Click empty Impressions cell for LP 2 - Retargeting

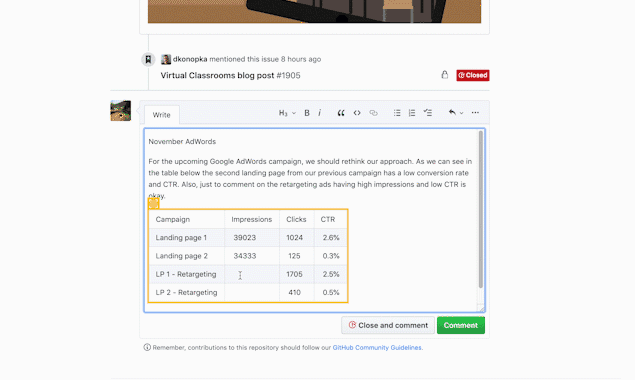pos(252,292)
